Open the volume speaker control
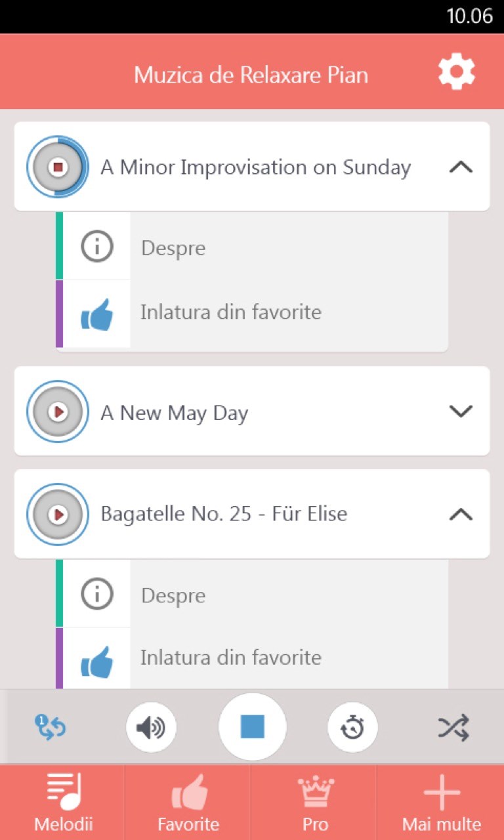 [x=151, y=727]
